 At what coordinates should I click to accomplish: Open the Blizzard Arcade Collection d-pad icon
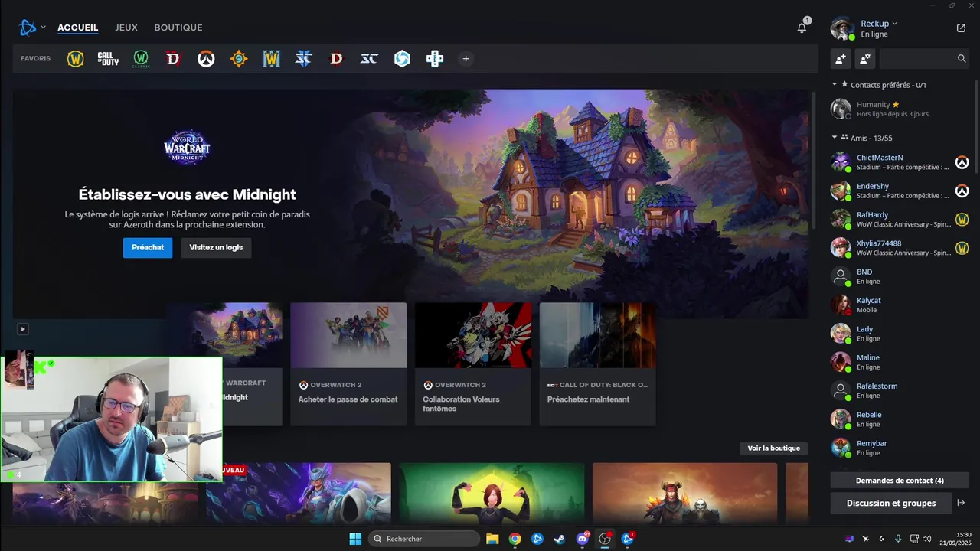(x=435, y=59)
